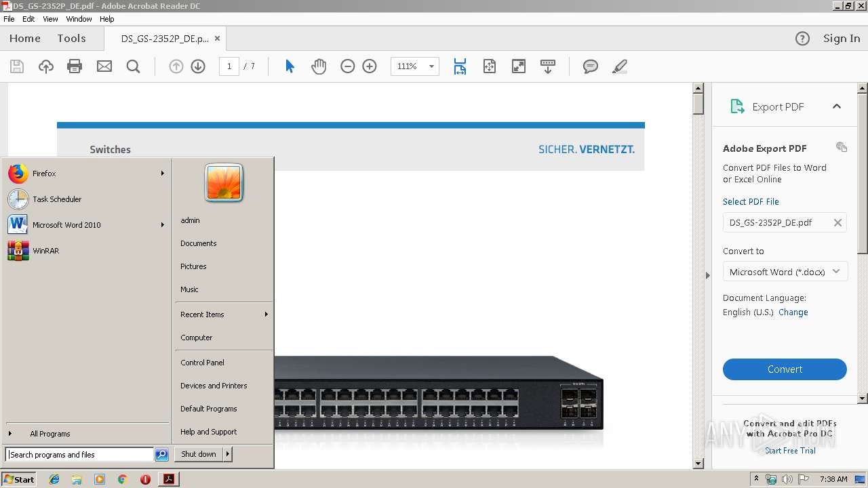Go to previous page arrow
The width and height of the screenshot is (868, 488).
coord(176,66)
